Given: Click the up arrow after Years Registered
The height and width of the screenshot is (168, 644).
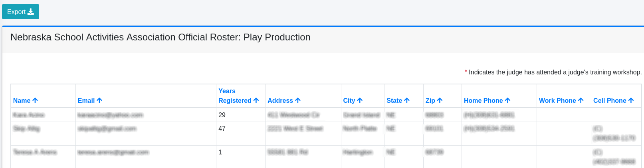Looking at the screenshot, I should click(256, 101).
